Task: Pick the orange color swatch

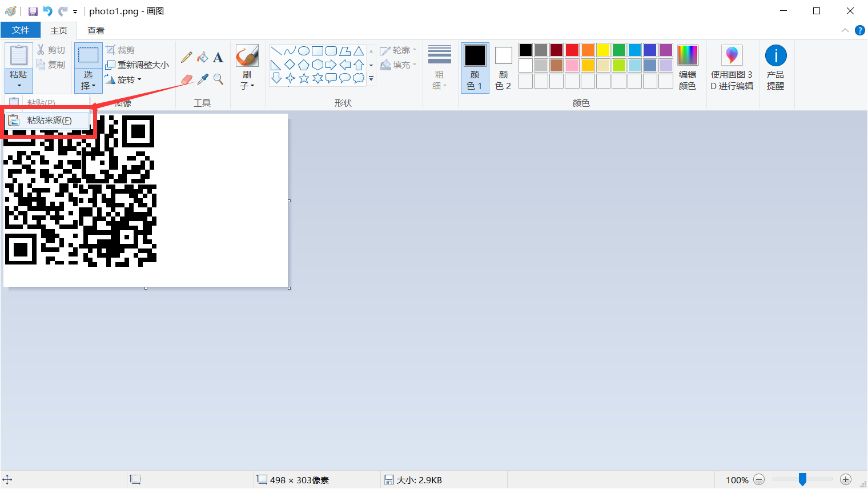Action: click(x=588, y=50)
